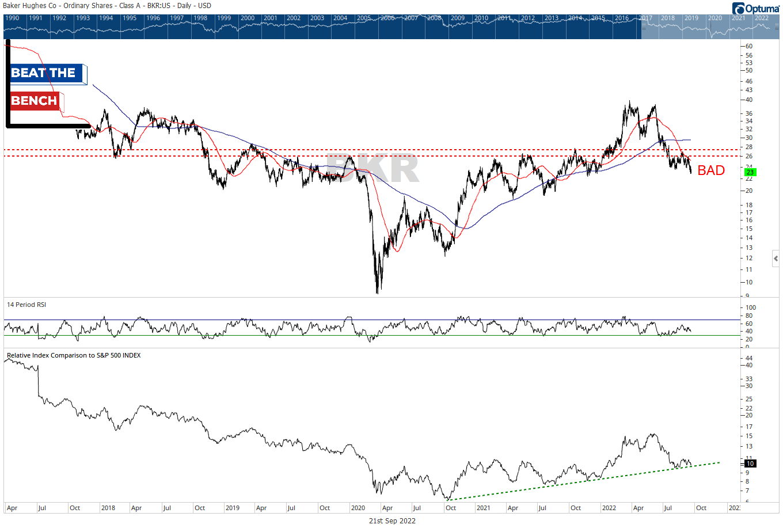783x532 pixels.
Task: Click the green current price tag 23
Action: [750, 172]
